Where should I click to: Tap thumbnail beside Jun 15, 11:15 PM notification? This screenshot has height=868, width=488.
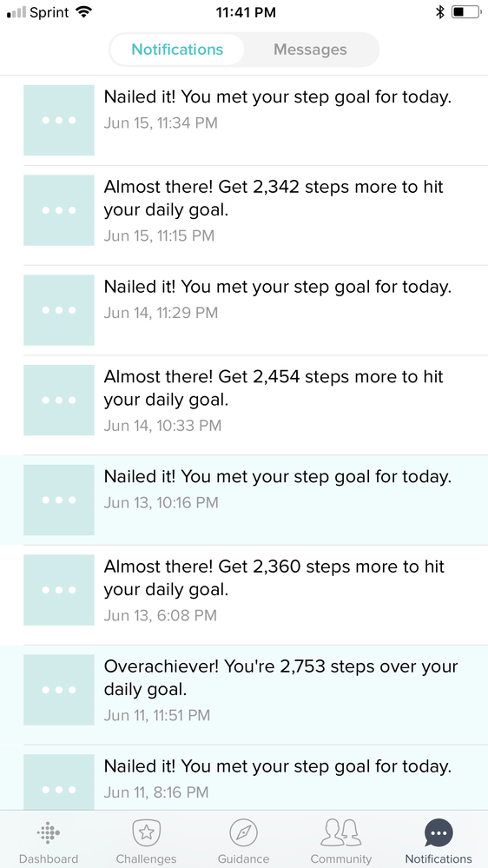(59, 210)
